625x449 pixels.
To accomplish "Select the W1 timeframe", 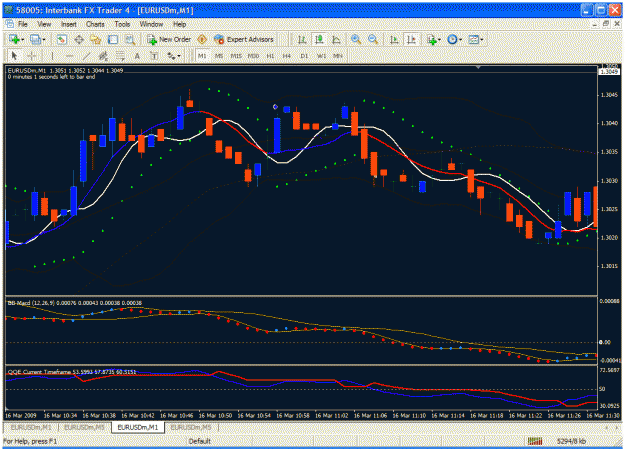I will click(x=321, y=56).
